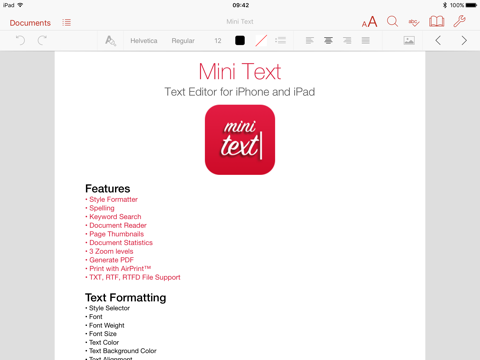Open the style selector icon

pos(110,40)
